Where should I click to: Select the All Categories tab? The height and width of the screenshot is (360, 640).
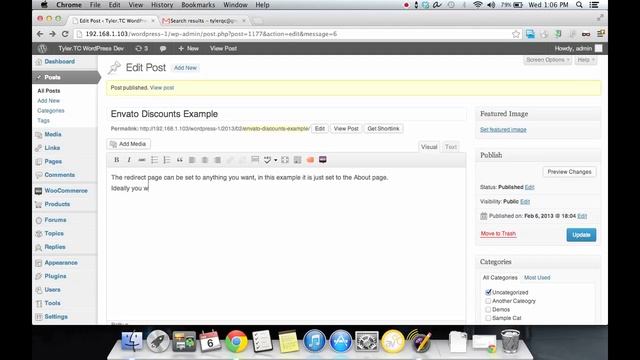[x=500, y=278]
